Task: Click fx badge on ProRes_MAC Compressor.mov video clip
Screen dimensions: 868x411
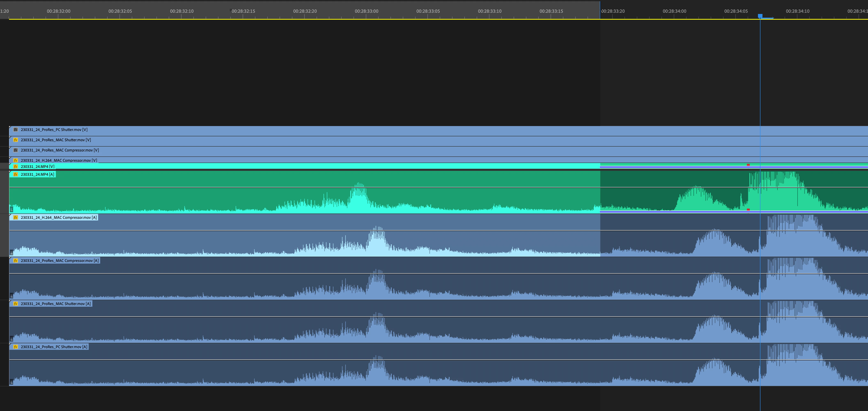Action: tap(16, 150)
